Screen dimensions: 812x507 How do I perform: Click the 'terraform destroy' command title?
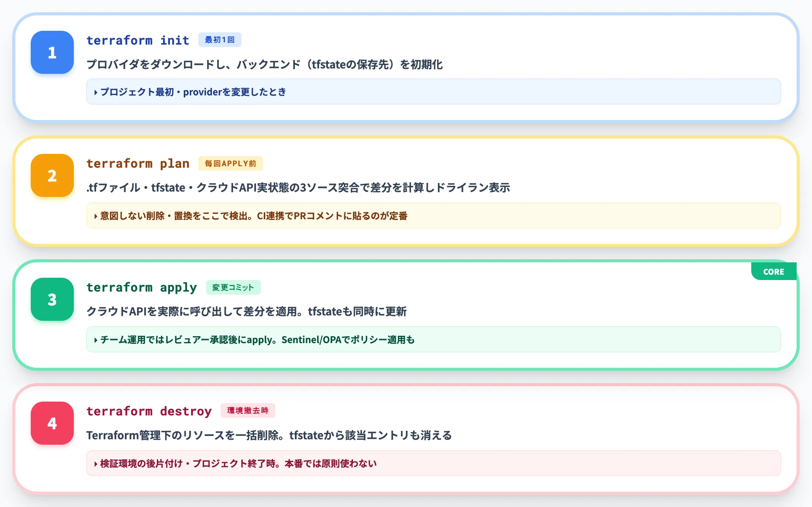click(x=149, y=411)
